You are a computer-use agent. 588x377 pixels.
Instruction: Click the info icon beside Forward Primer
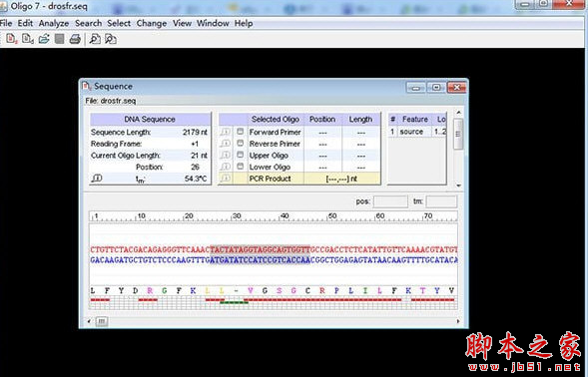225,132
